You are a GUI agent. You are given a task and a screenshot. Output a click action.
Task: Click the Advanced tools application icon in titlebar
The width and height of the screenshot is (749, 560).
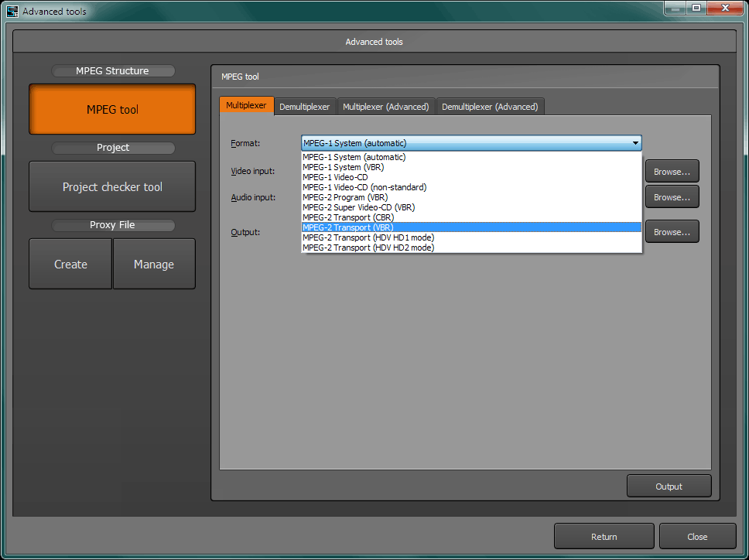click(x=12, y=11)
